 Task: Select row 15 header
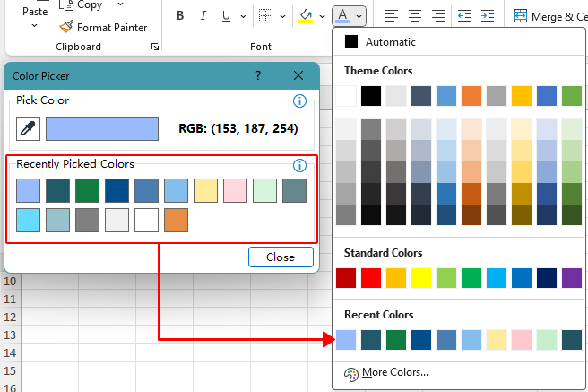(10, 370)
